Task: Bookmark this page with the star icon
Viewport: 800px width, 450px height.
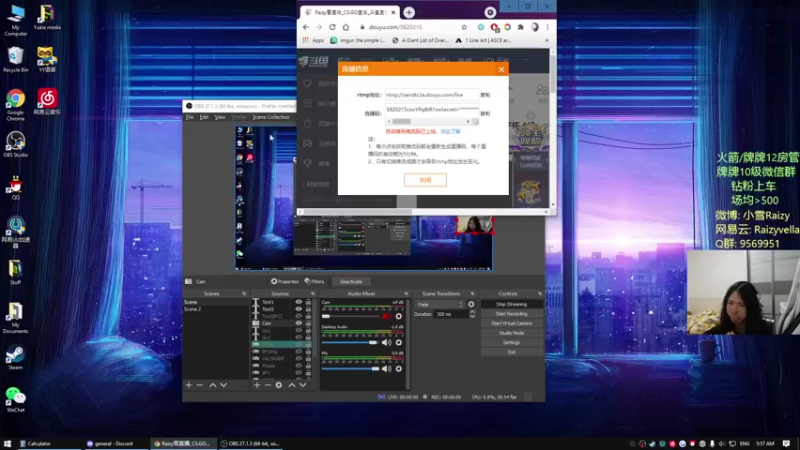Action: pyautogui.click(x=464, y=27)
